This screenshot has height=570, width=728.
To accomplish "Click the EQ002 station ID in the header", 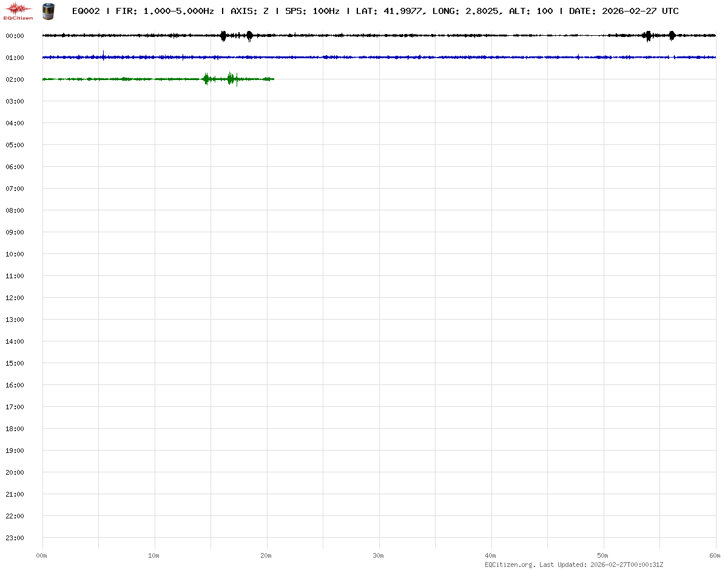I will pos(86,11).
